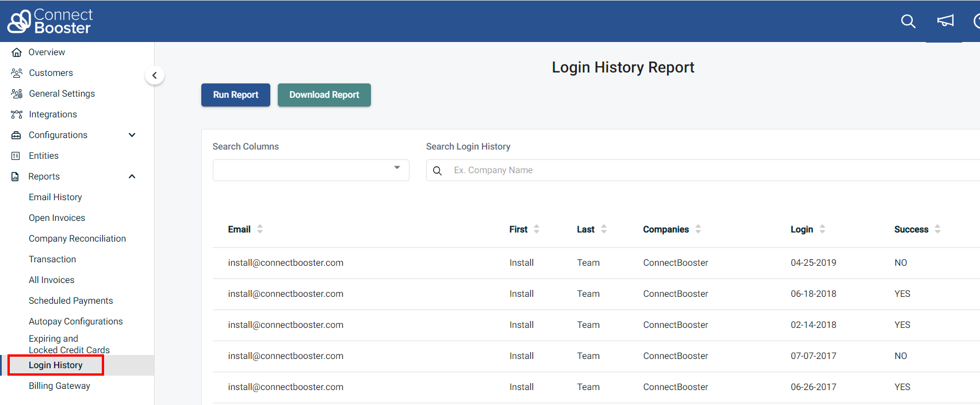Click the search magnifier icon in header

pyautogui.click(x=908, y=21)
